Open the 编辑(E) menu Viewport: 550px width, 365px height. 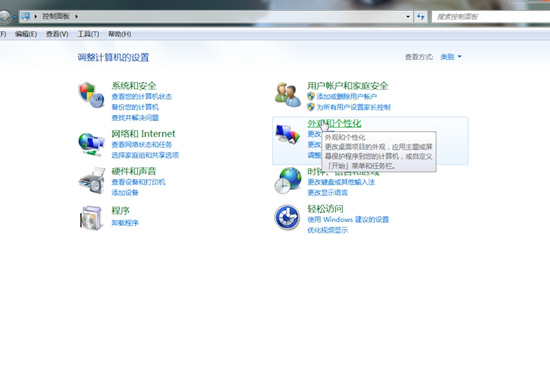(26, 34)
